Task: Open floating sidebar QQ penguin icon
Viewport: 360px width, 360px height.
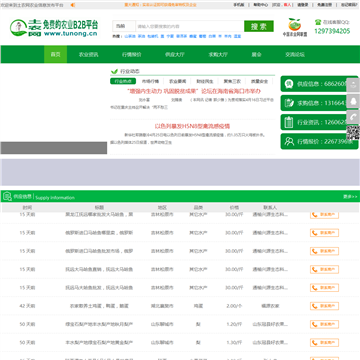Action: (353, 101)
